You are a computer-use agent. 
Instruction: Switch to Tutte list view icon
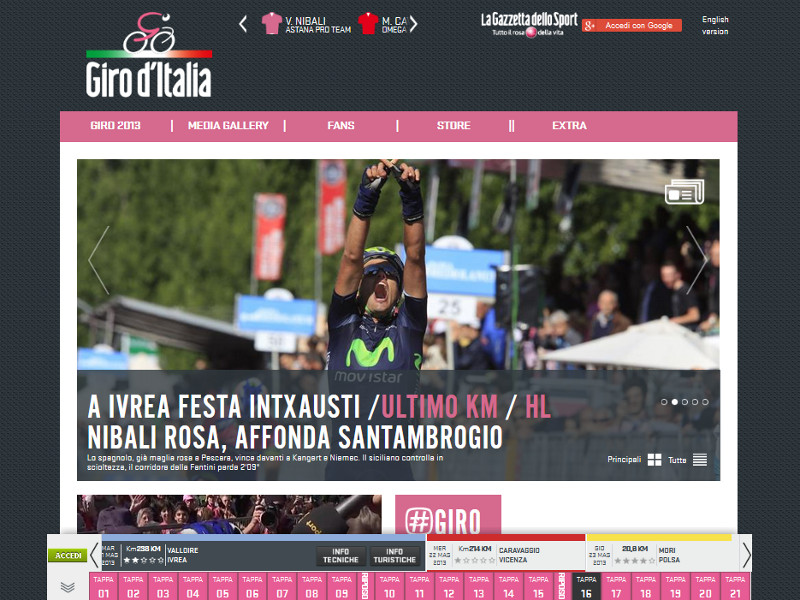(700, 460)
